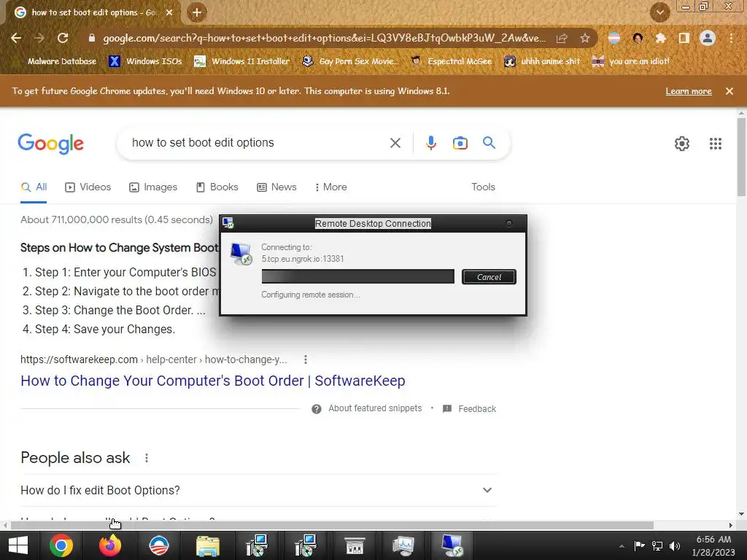Open People also ask options menu

click(x=146, y=458)
